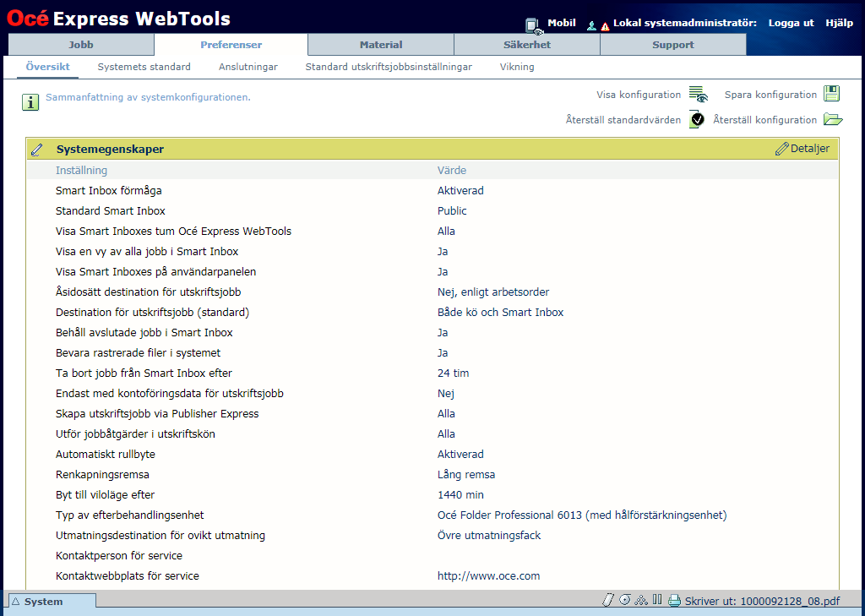
Task: Go to the Support tab
Action: click(x=673, y=45)
